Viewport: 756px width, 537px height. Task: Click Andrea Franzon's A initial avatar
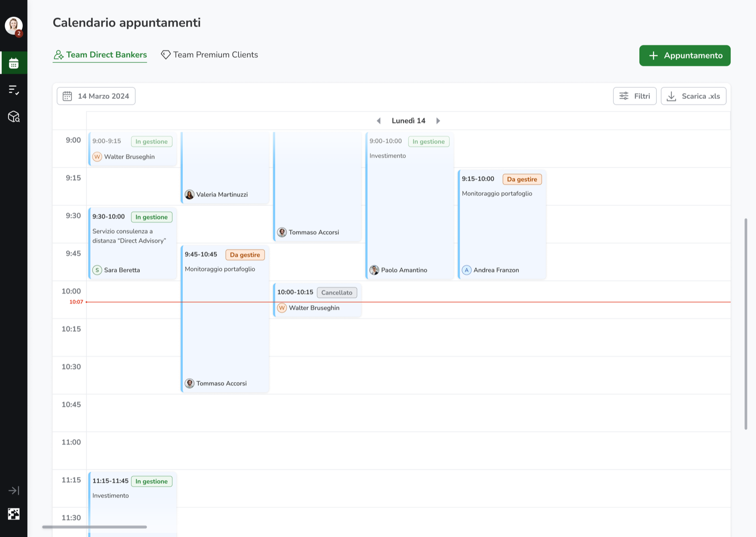(x=467, y=270)
